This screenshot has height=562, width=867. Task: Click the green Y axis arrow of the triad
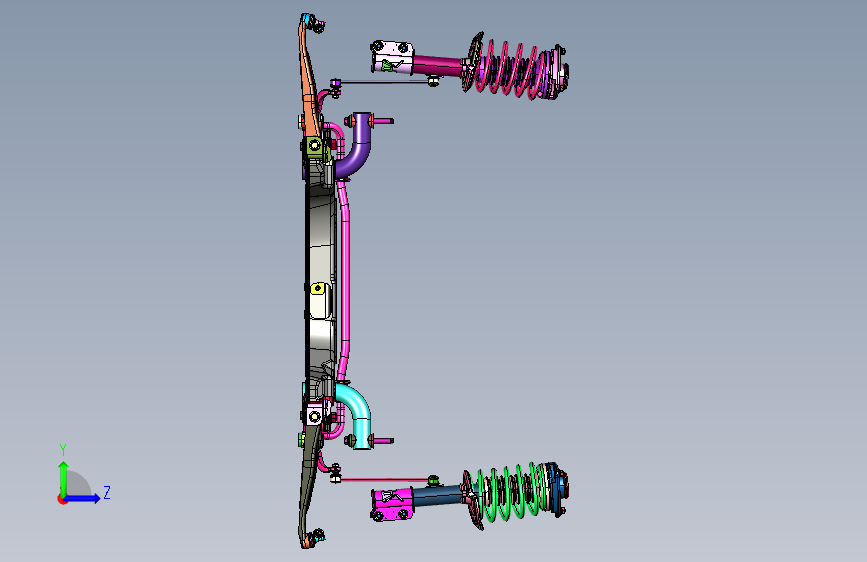pos(64,477)
